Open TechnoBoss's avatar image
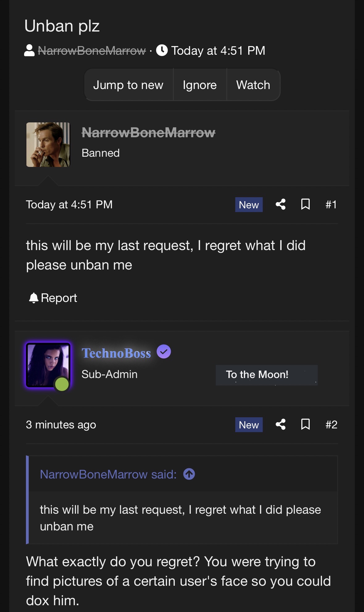364x612 pixels. 48,365
